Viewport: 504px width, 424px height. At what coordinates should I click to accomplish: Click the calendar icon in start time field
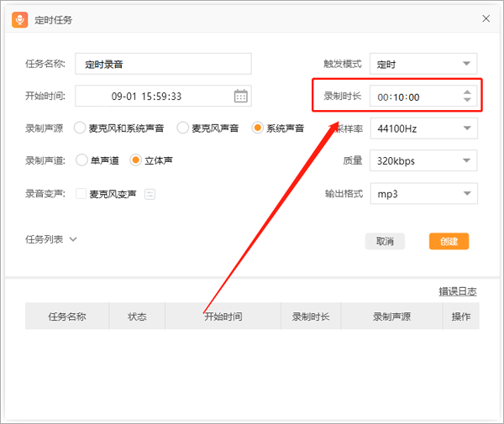click(240, 97)
